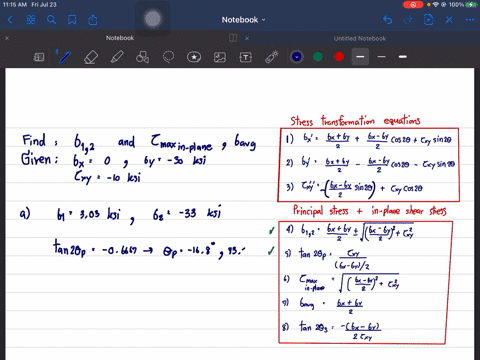The height and width of the screenshot is (360, 480).
Task: Toggle the read-only/page layout icon
Action: point(39,57)
